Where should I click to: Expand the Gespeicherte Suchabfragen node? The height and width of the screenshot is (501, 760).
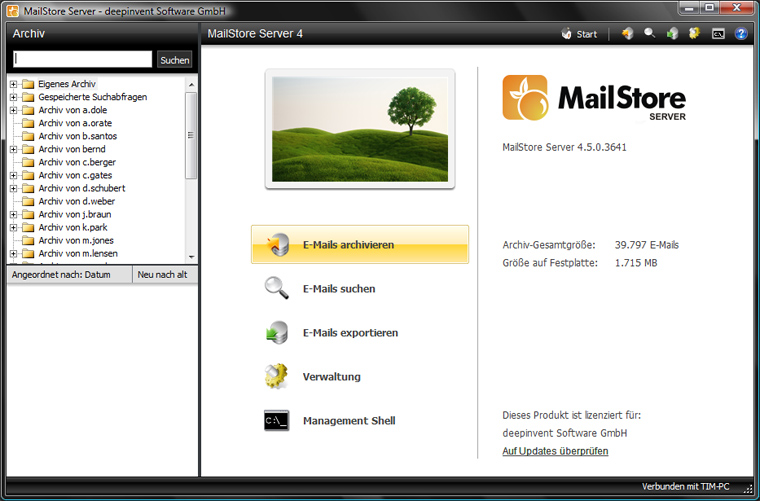13,97
